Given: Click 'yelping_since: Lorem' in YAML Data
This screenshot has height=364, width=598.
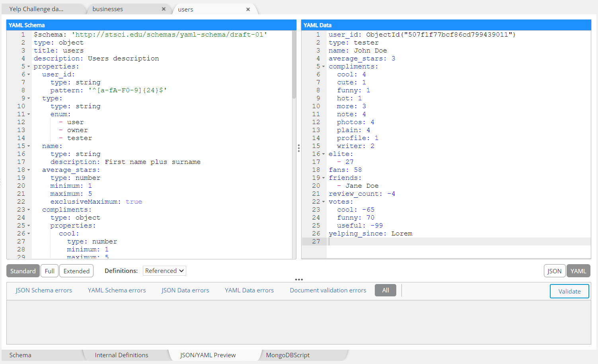Looking at the screenshot, I should tap(370, 234).
